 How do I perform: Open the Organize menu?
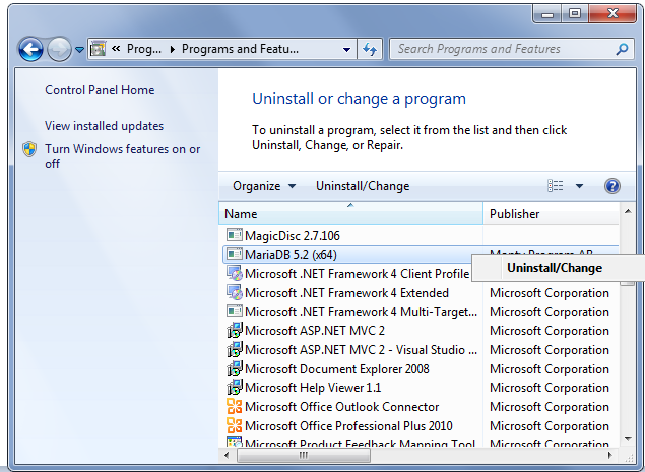[264, 186]
